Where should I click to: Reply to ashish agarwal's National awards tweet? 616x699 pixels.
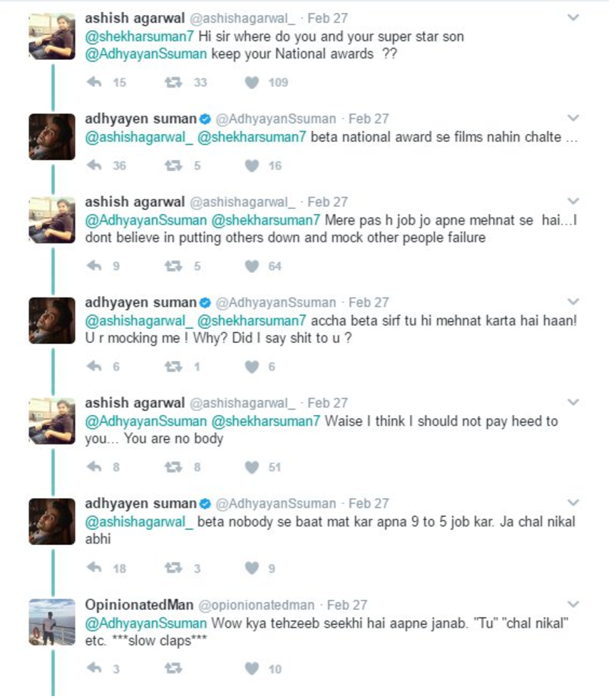[x=94, y=83]
